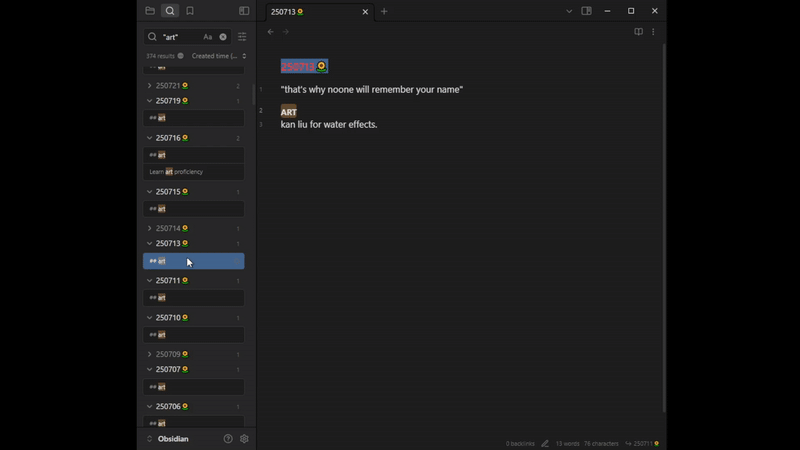Open the Obsidian vault switcher
800x450 pixels.
pyautogui.click(x=168, y=439)
